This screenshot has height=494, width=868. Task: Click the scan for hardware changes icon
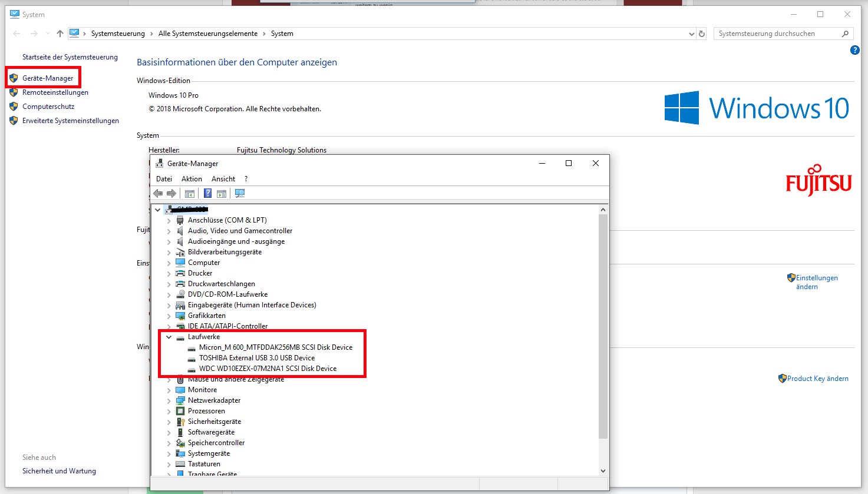pyautogui.click(x=240, y=193)
